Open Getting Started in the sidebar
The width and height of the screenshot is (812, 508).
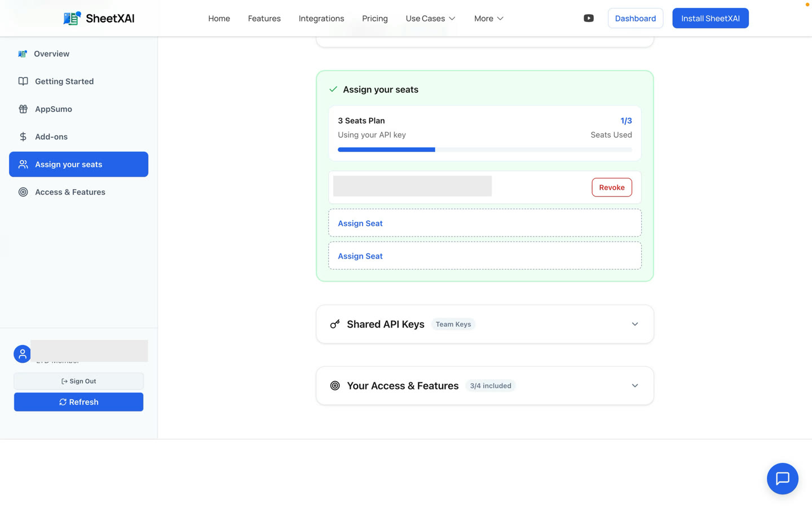tap(78, 81)
